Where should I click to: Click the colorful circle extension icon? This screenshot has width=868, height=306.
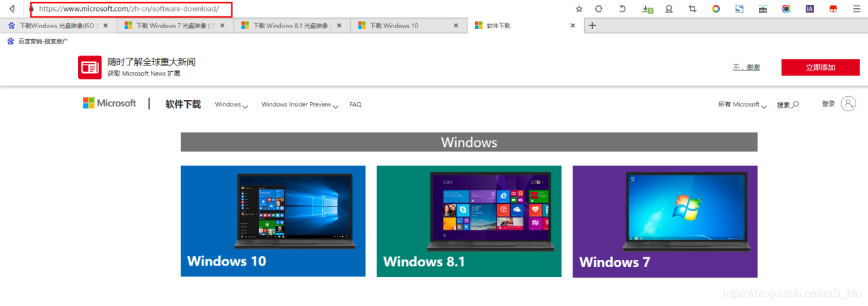tap(716, 9)
